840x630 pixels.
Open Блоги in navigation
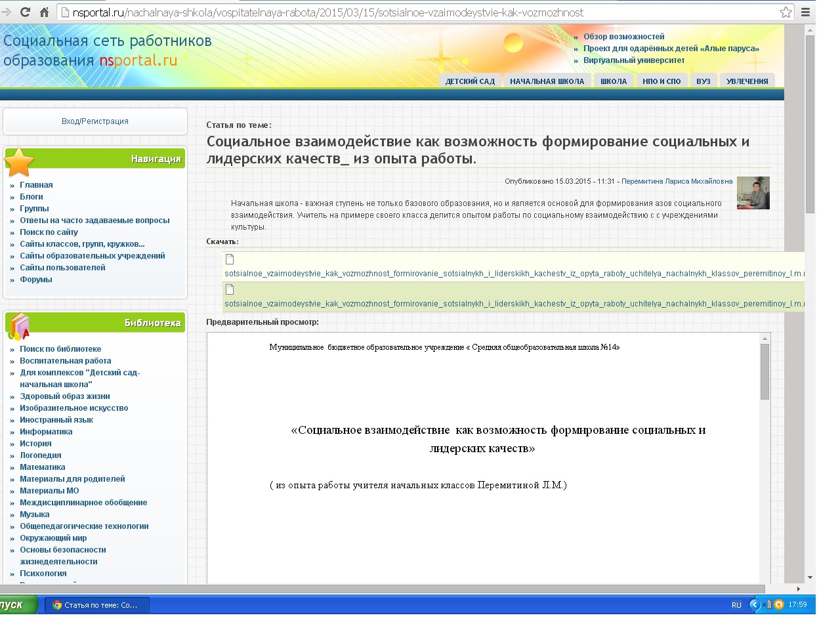click(31, 197)
